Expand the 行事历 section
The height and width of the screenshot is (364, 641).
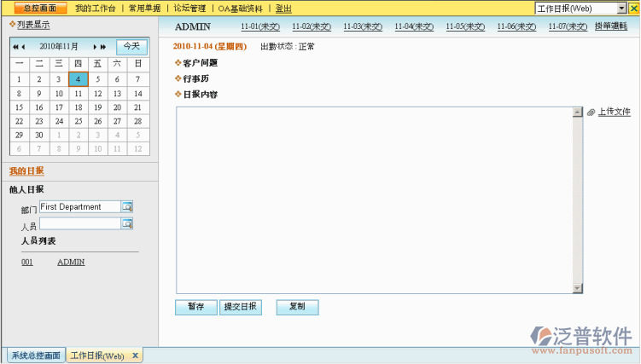[x=195, y=78]
